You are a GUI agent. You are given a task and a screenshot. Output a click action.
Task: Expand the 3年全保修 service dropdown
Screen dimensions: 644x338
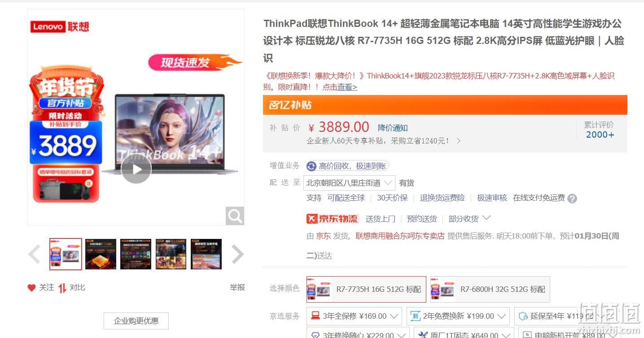click(x=354, y=316)
